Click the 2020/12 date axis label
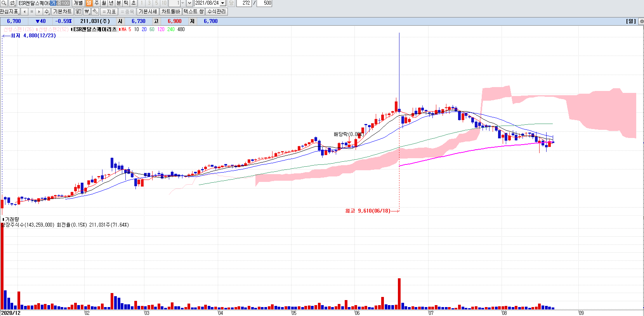Image resolution: width=644 pixels, height=316 pixels. (11, 313)
